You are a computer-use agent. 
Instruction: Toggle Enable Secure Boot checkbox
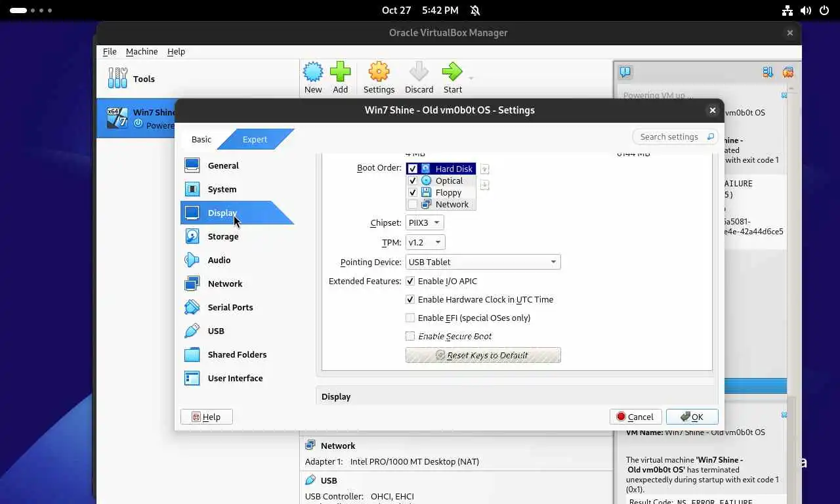tap(410, 336)
